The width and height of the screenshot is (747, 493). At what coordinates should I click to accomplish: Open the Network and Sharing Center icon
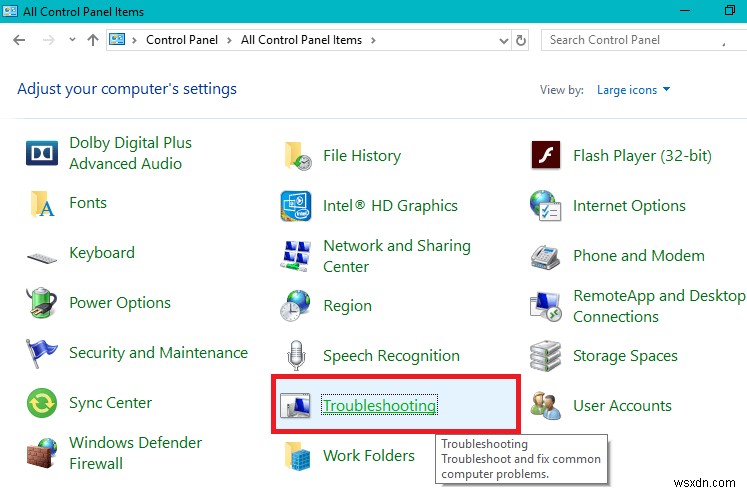[x=296, y=256]
